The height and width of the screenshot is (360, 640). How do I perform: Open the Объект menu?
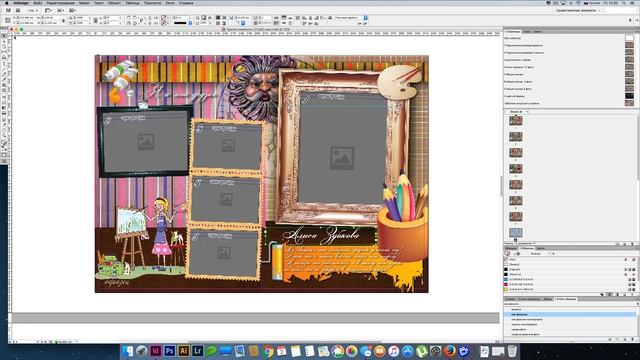click(115, 3)
